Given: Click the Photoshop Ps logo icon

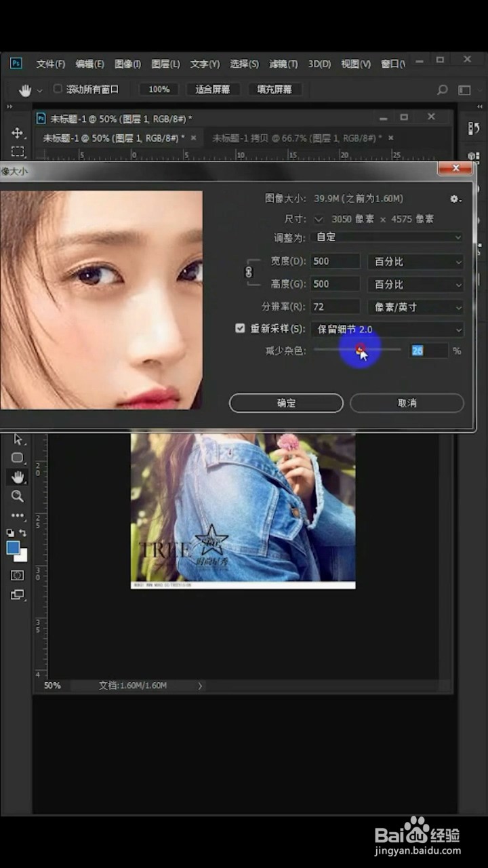Looking at the screenshot, I should click(x=16, y=63).
